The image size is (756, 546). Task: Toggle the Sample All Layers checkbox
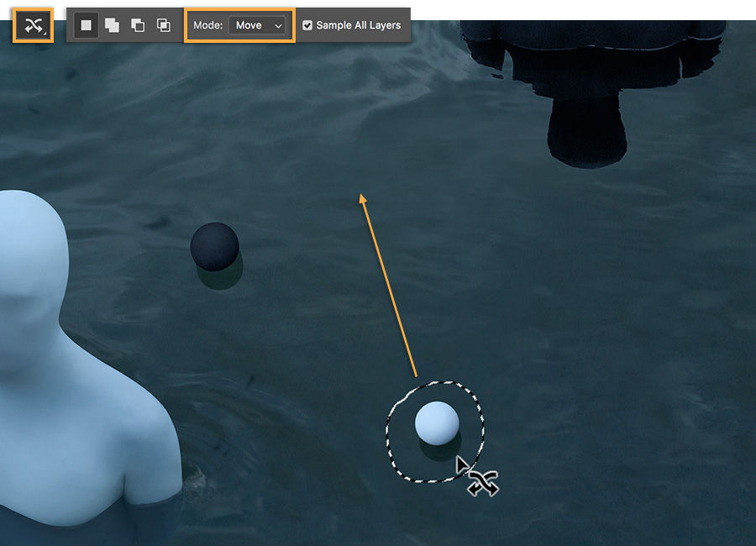point(307,25)
